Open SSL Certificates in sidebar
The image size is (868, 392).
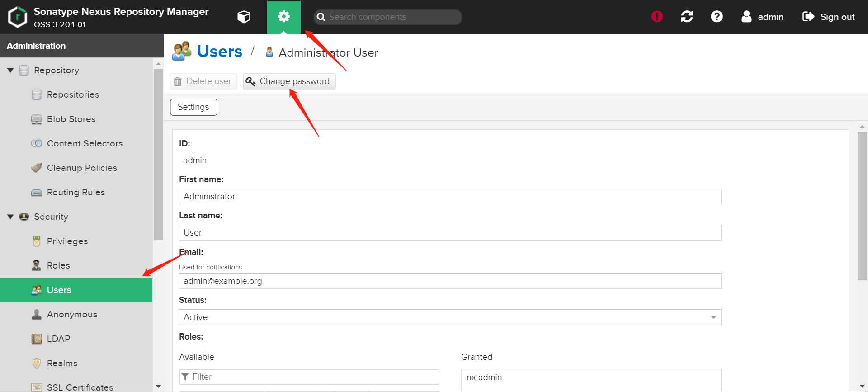coord(80,387)
